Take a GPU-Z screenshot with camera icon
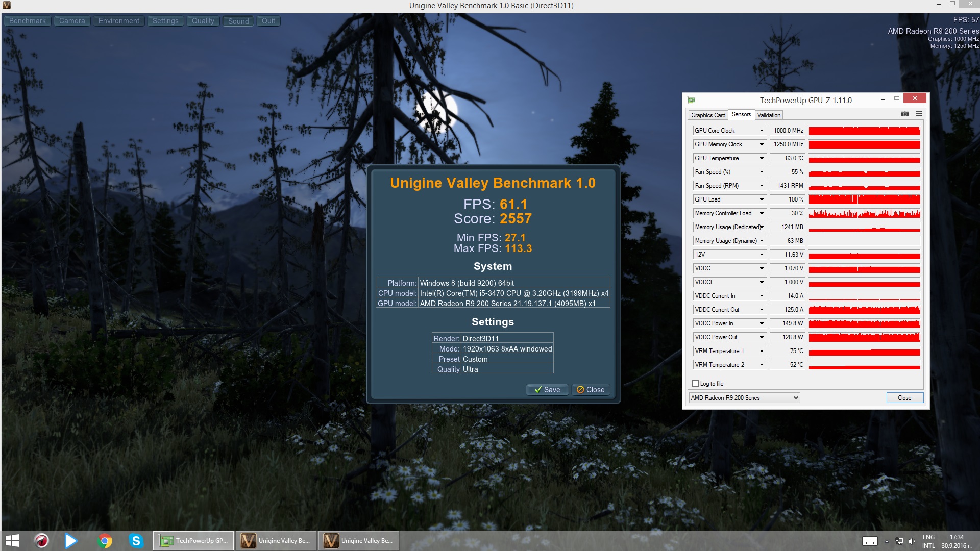This screenshot has width=980, height=551. pos(905,114)
